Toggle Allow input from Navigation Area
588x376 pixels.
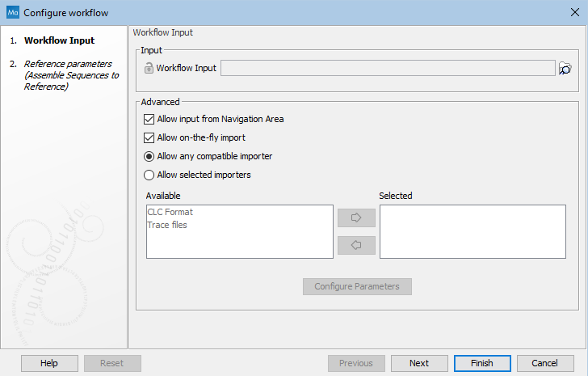coord(149,119)
